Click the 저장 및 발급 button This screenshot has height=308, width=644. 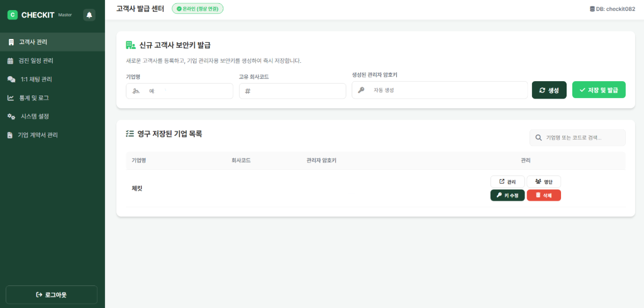(598, 90)
